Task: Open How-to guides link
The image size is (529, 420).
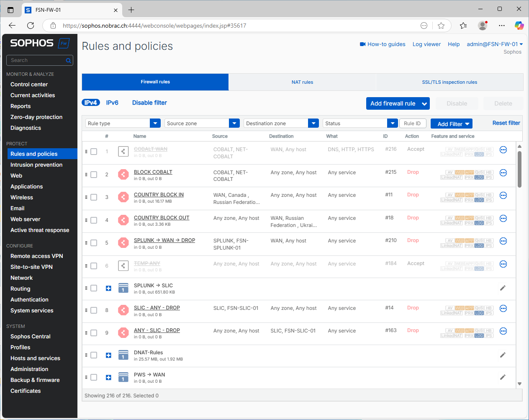Action: [383, 44]
